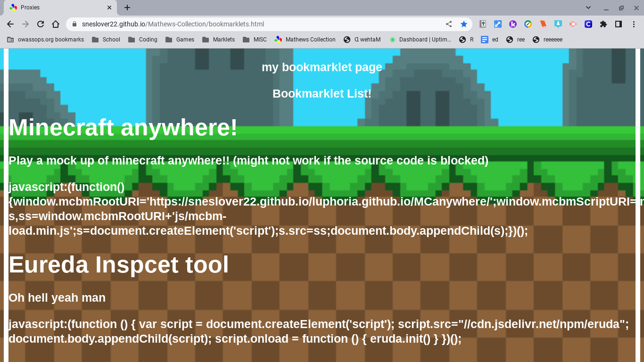644x362 pixels.
Task: Open the pink video camera extension
Action: point(573,24)
